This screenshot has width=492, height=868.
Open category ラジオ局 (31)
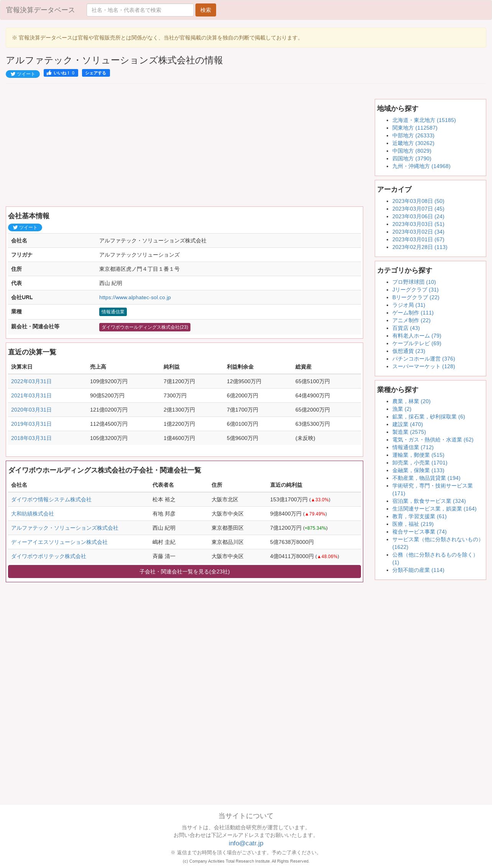point(408,305)
